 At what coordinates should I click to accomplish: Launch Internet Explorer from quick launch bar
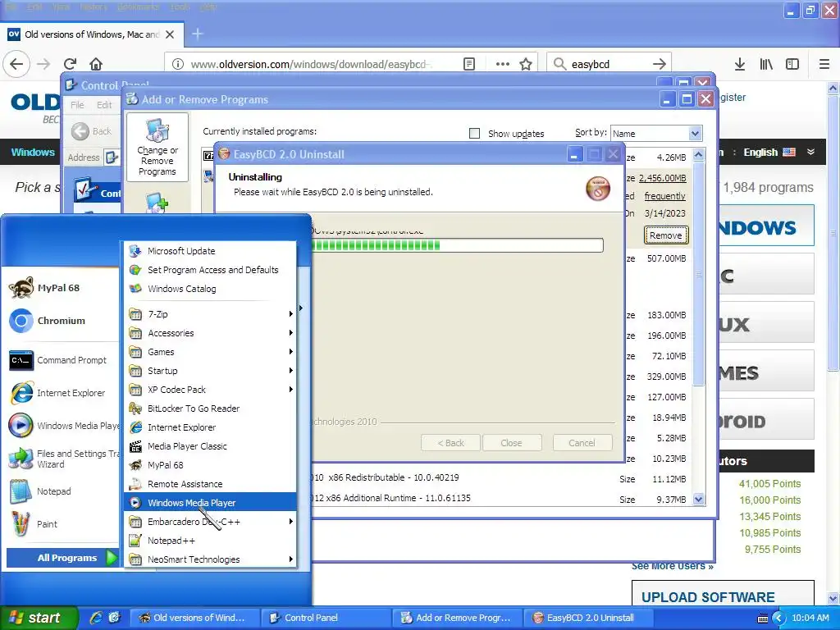tap(96, 618)
